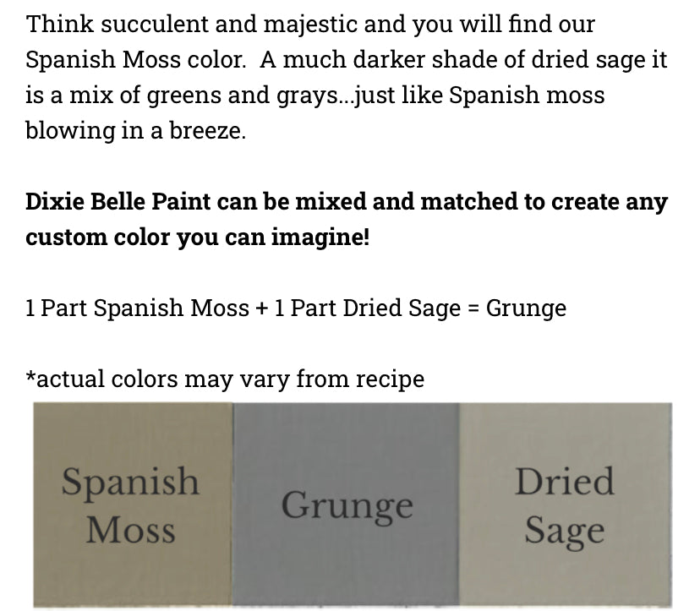Image resolution: width=700 pixels, height=611 pixels.
Task: Click '1 Part Spanish Moss' in recipe
Action: point(137,308)
